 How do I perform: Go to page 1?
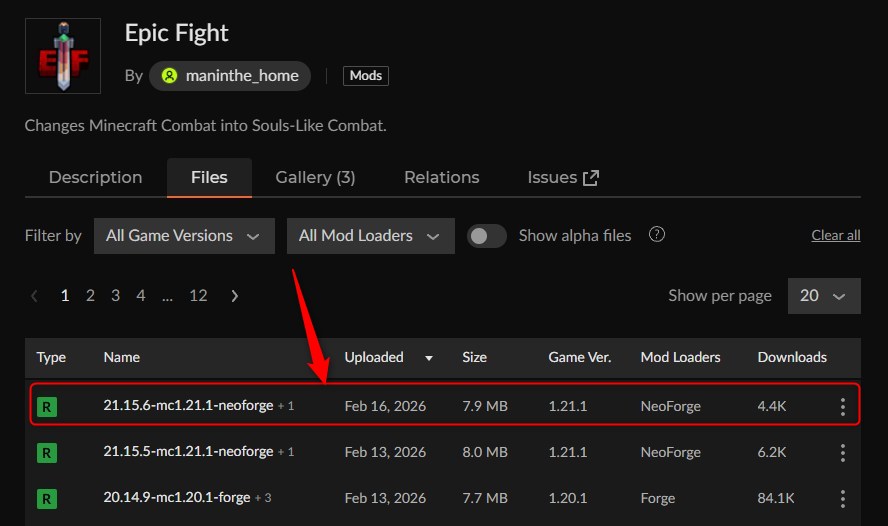coord(65,296)
